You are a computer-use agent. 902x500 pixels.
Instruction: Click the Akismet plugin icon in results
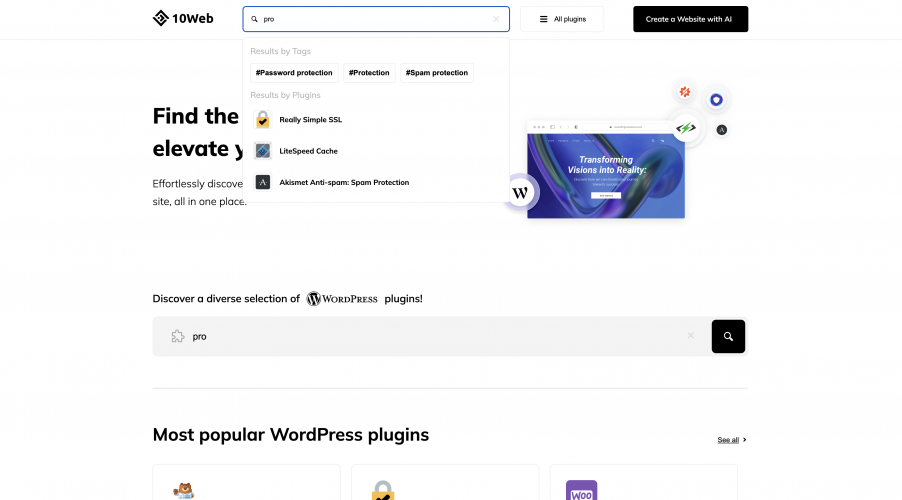(x=263, y=182)
